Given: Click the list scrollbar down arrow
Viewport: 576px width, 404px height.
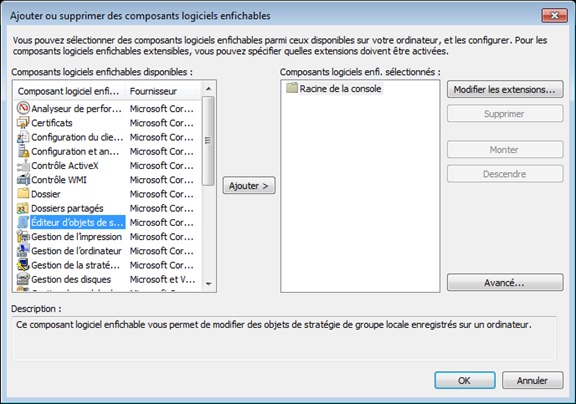Looking at the screenshot, I should click(x=208, y=284).
